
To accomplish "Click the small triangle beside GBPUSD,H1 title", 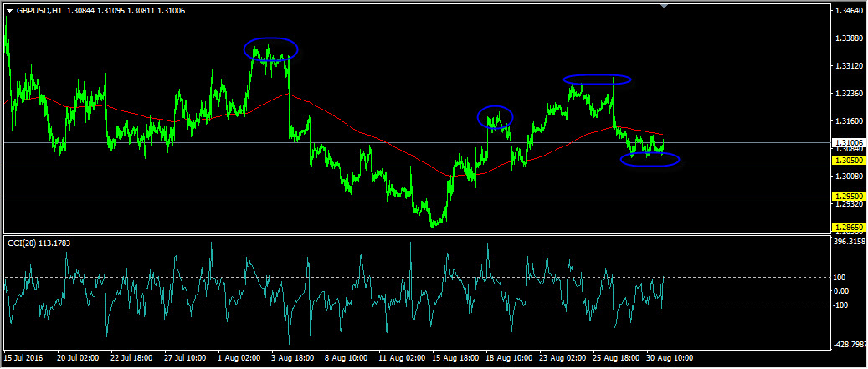I will [x=9, y=10].
